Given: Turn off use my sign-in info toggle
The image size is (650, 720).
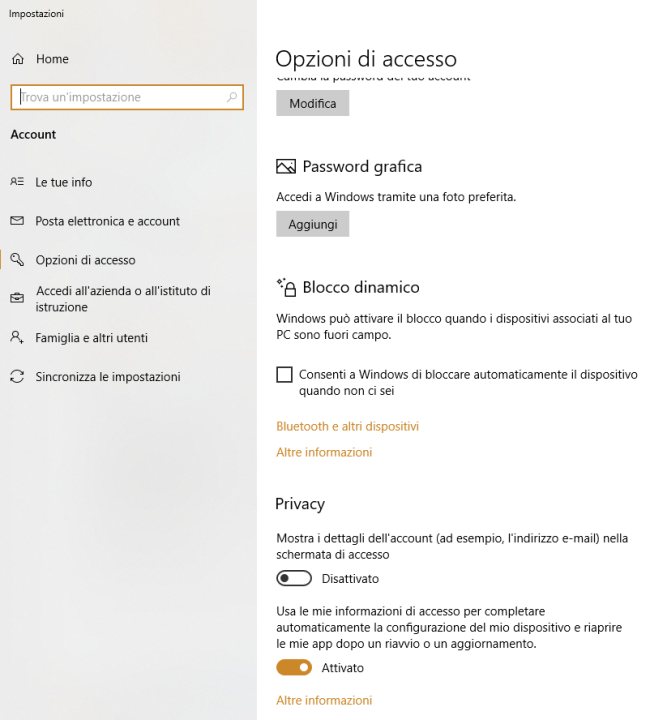Looking at the screenshot, I should [294, 667].
